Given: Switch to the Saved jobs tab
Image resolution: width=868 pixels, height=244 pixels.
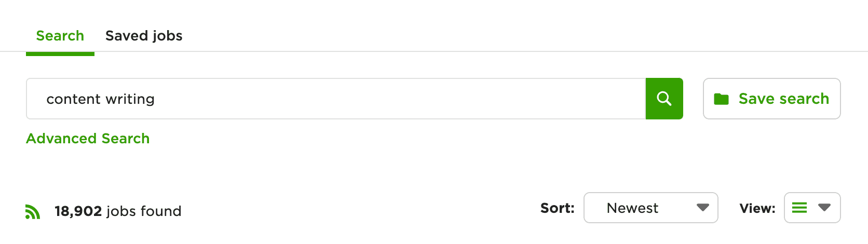Looking at the screenshot, I should coord(144,36).
